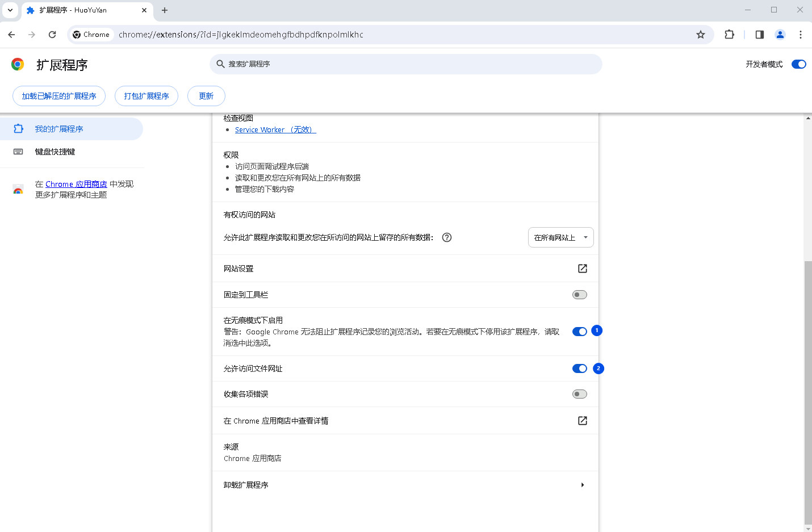Click the address bar URL
This screenshot has height=532, width=812.
(x=241, y=35)
